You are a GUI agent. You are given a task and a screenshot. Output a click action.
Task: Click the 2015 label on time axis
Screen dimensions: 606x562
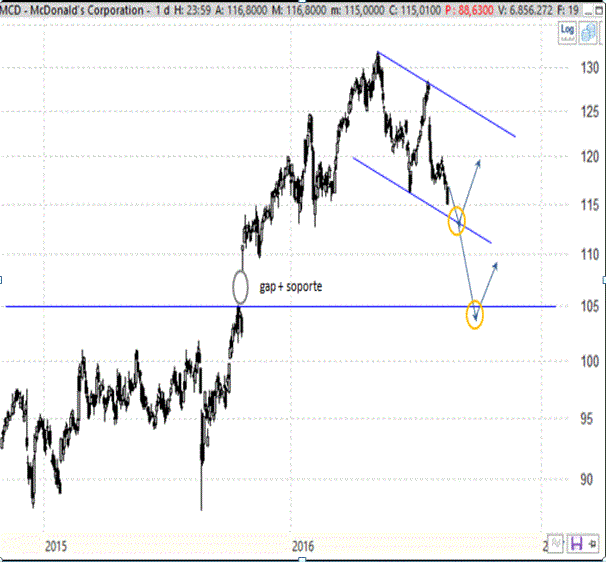point(56,546)
